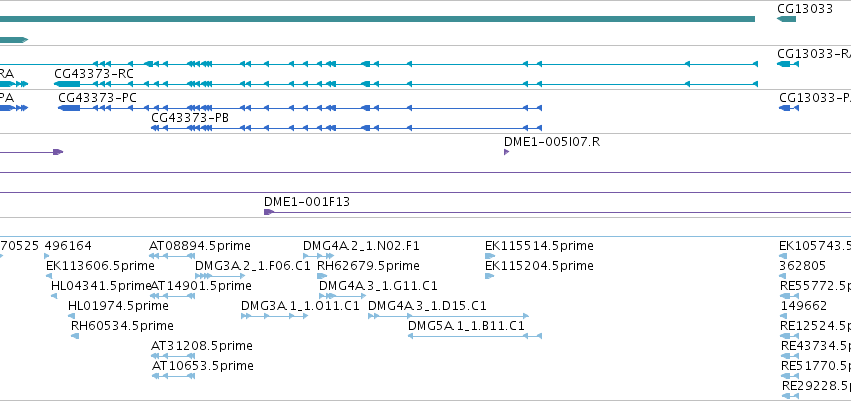Select the 496164 arrow glyph
This screenshot has width=851, height=401.
[x=47, y=256]
